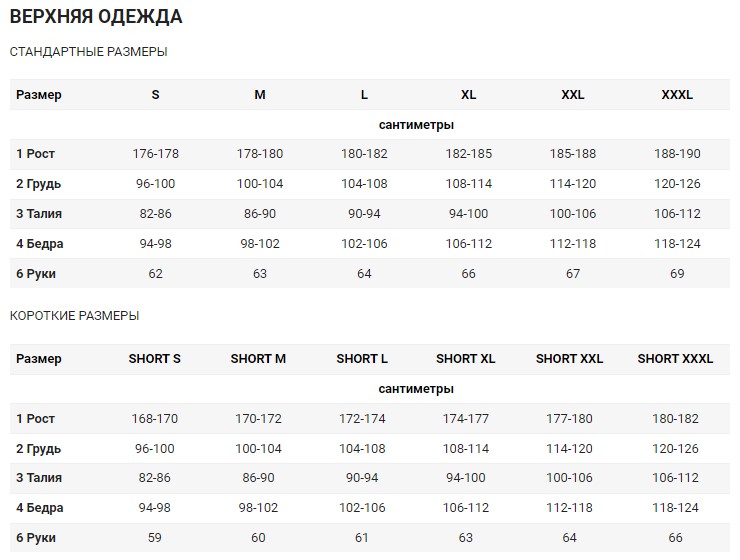Select the SHORT M column header

tap(258, 359)
